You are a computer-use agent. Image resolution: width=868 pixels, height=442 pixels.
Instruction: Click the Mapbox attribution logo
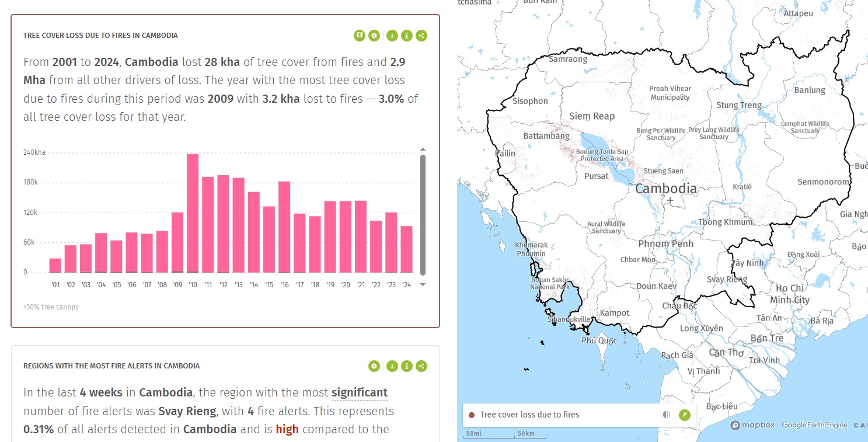752,425
